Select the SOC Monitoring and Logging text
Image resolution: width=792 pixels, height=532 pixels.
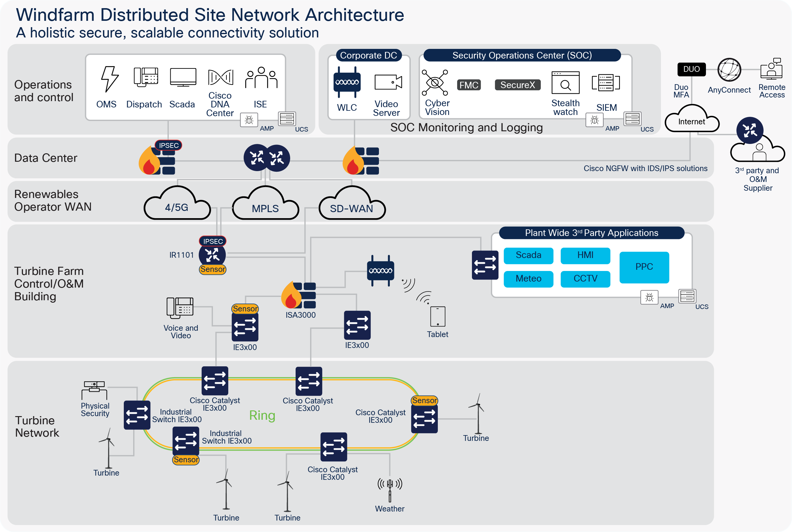[x=467, y=128]
